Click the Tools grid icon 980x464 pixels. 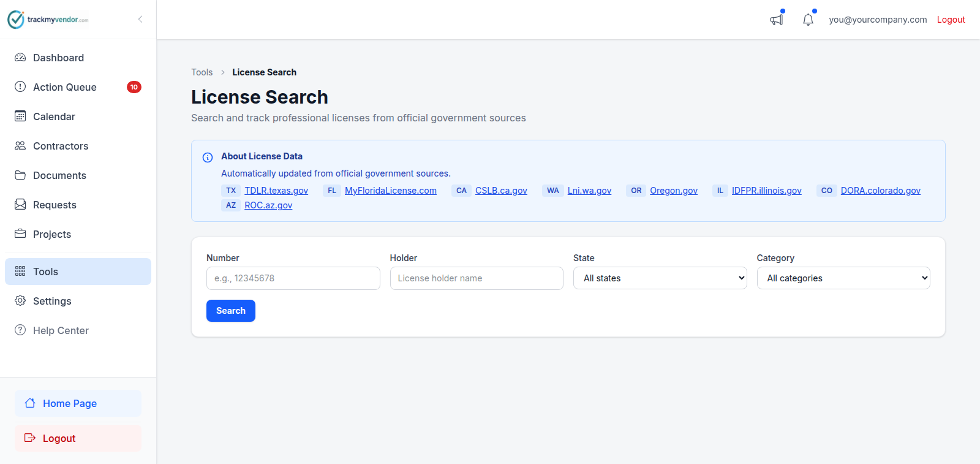click(x=20, y=272)
